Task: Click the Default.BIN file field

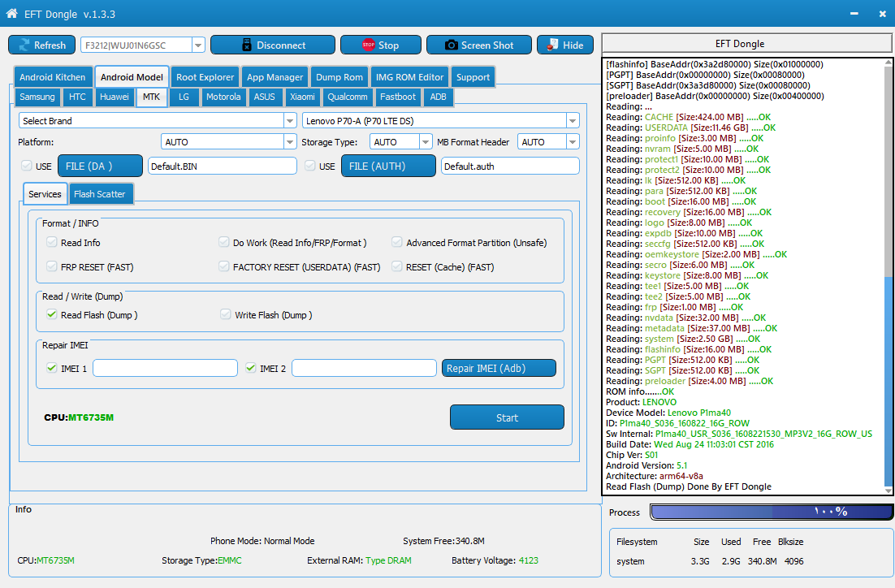Action: (223, 166)
